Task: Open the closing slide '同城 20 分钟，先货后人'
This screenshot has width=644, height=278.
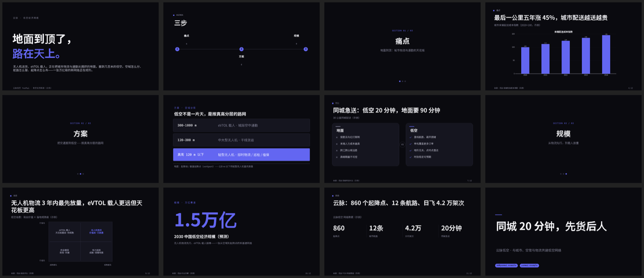Action: coord(563,232)
